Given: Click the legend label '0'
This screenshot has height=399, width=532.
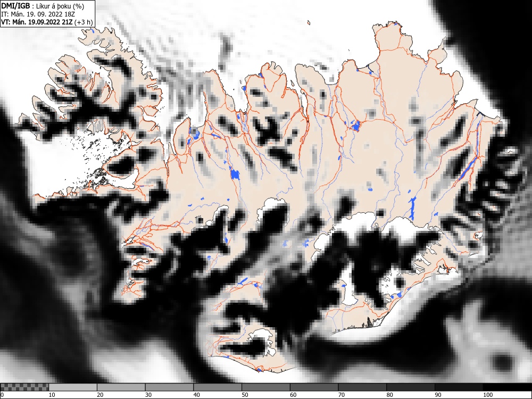Looking at the screenshot, I should [2, 395].
